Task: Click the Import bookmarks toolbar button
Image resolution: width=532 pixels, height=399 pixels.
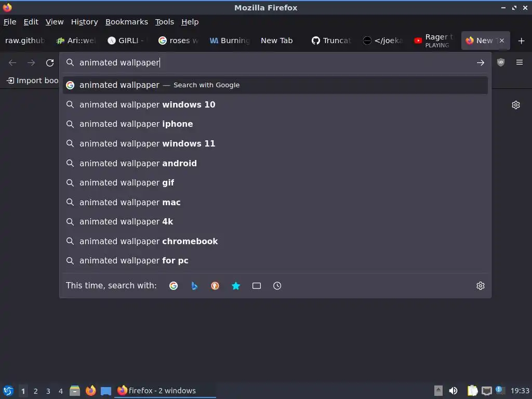Action: click(x=33, y=81)
